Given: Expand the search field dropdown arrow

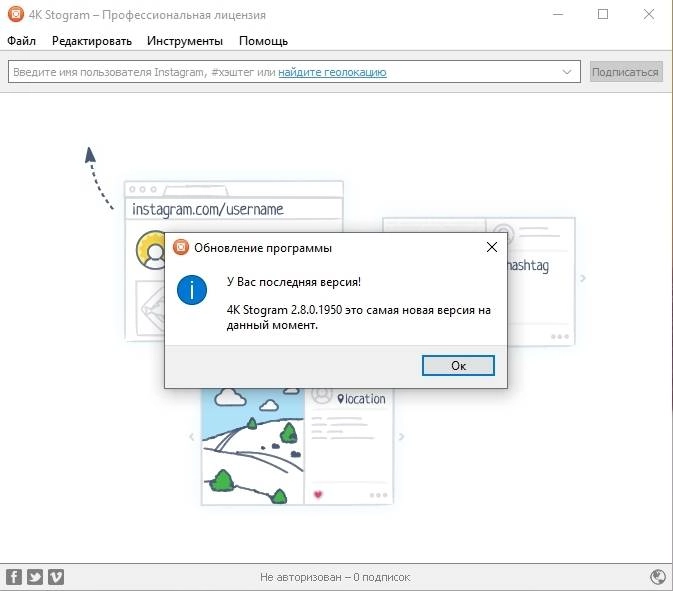Looking at the screenshot, I should (567, 72).
